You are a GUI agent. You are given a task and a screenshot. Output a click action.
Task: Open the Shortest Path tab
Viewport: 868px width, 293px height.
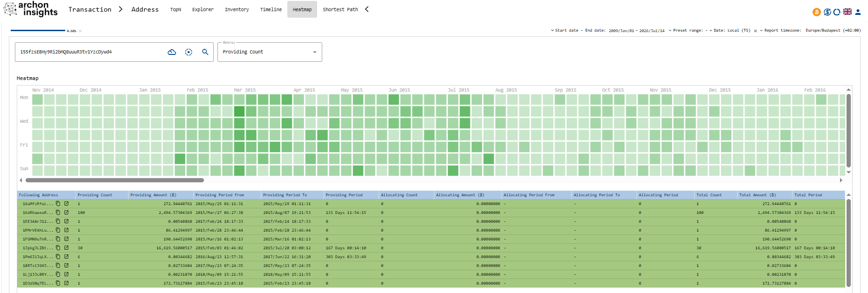coord(340,9)
